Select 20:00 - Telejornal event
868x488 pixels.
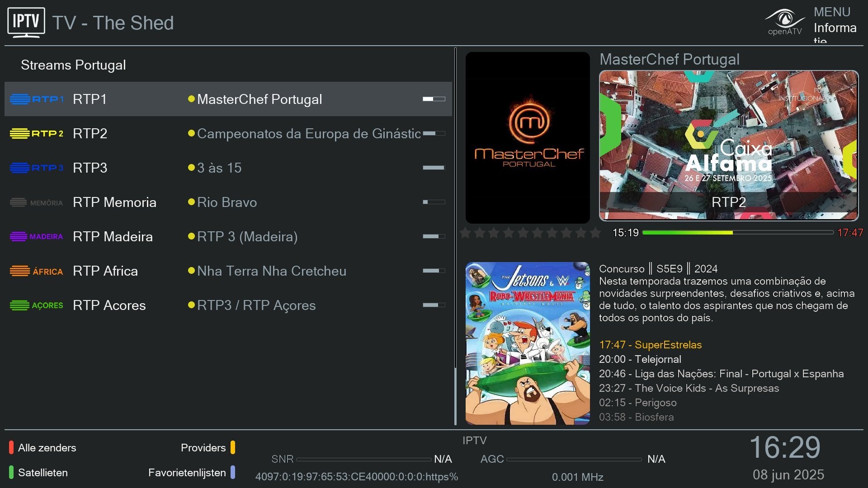[640, 359]
